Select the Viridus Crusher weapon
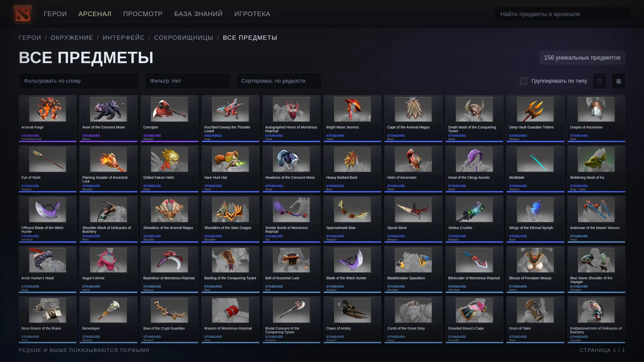Image resolution: width=644 pixels, height=362 pixels. click(474, 219)
